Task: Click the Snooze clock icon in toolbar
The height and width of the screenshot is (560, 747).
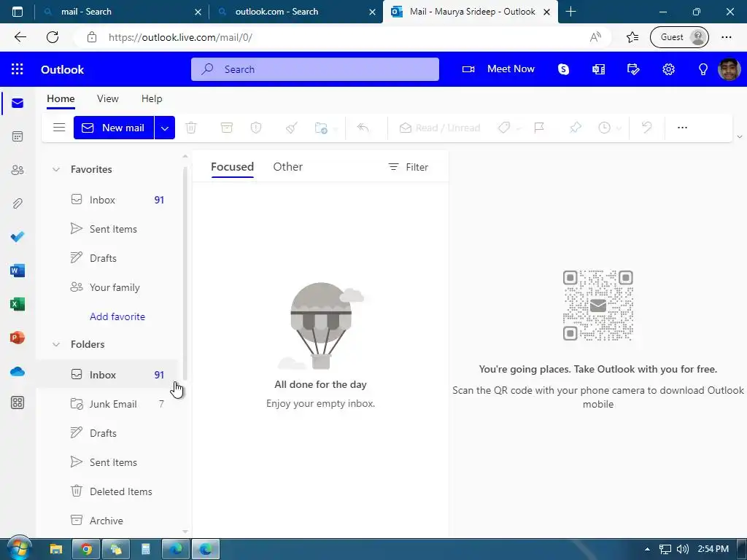Action: click(x=604, y=128)
